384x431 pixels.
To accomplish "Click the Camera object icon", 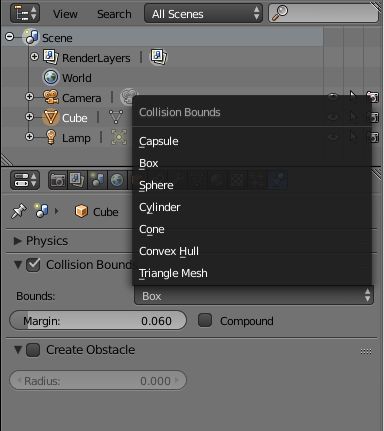I will tap(51, 97).
